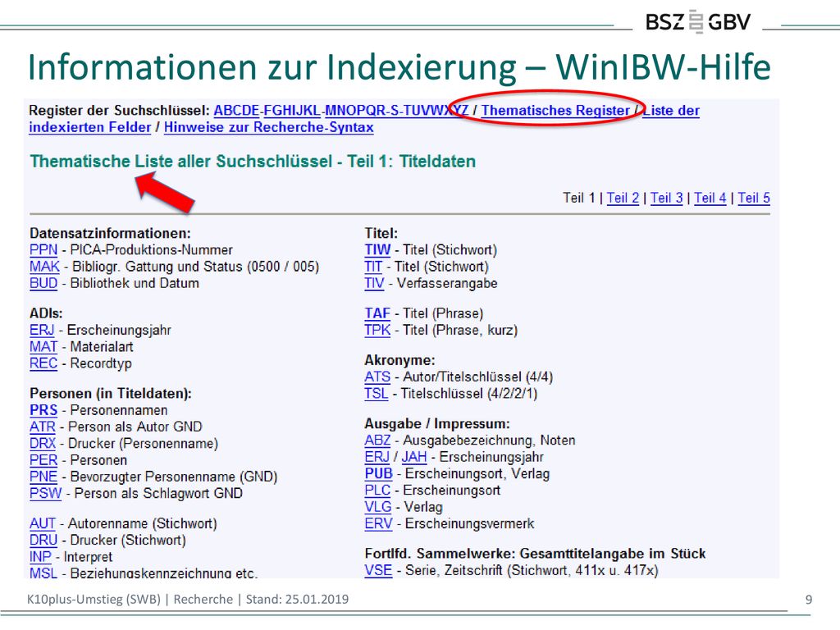
Task: Go to Teil 2 of the list
Action: coord(623,198)
